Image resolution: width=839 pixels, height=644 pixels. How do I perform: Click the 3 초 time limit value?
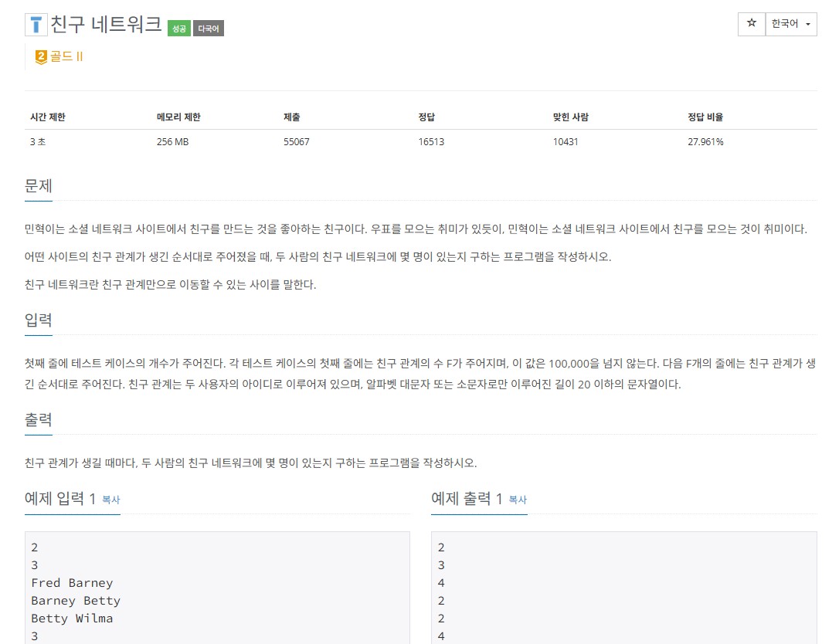point(37,142)
